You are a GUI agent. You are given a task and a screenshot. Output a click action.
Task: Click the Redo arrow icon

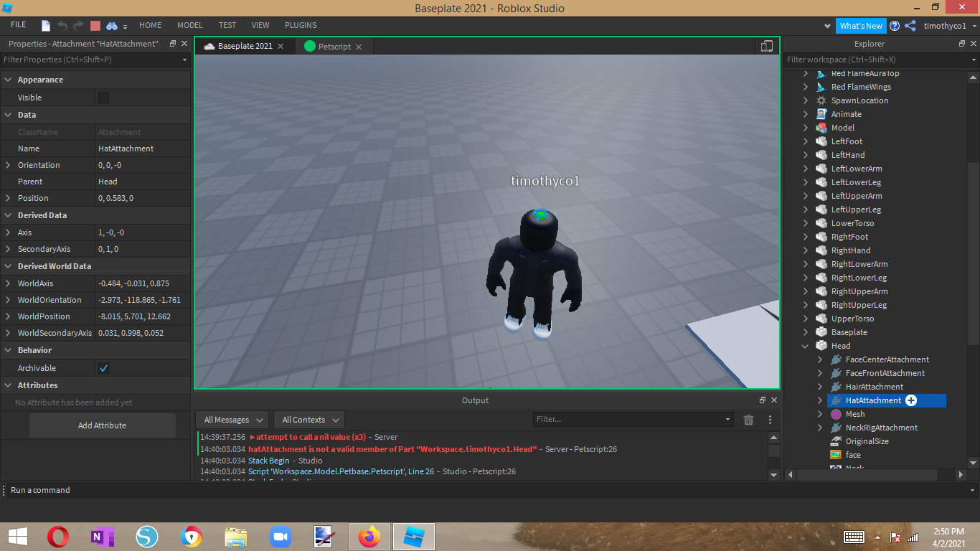pos(79,26)
